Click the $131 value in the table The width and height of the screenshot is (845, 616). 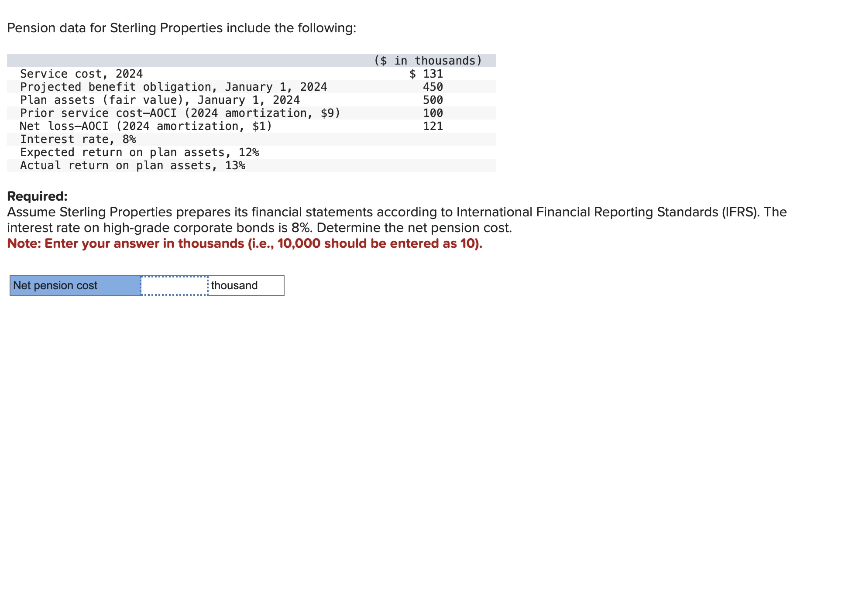[426, 74]
